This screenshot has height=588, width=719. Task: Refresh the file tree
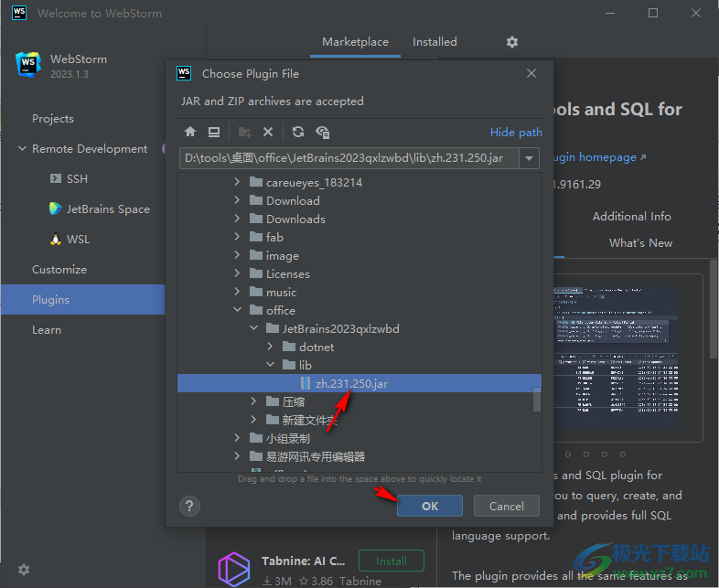[298, 133]
